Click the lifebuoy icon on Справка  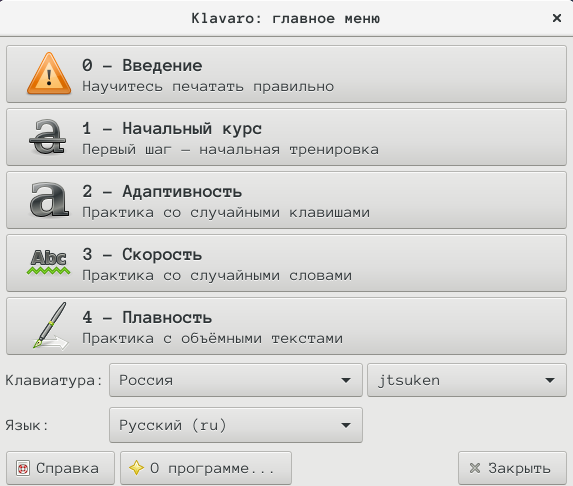pos(23,468)
